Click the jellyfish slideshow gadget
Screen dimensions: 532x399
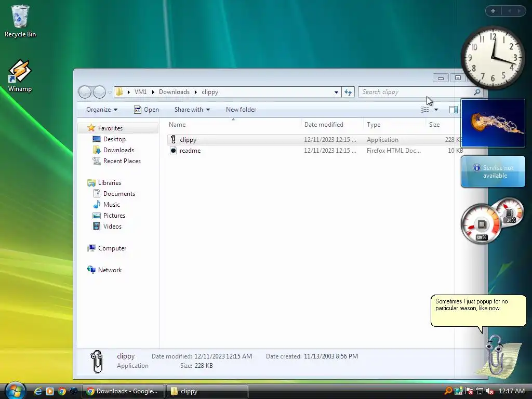coord(493,123)
